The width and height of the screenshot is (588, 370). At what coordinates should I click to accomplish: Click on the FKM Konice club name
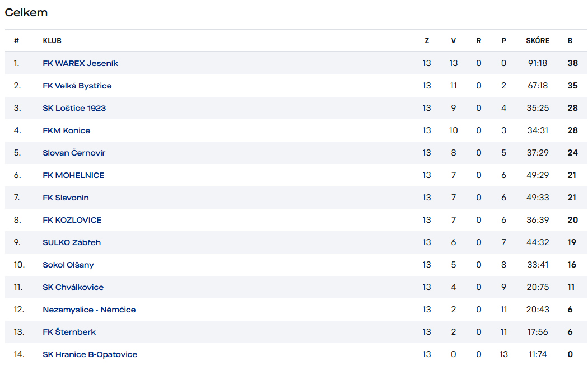[x=66, y=130]
